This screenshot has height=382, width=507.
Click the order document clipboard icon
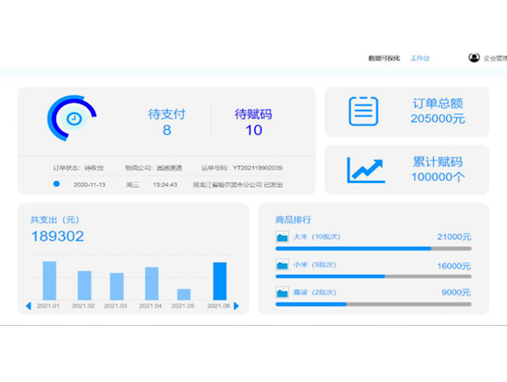tap(363, 111)
